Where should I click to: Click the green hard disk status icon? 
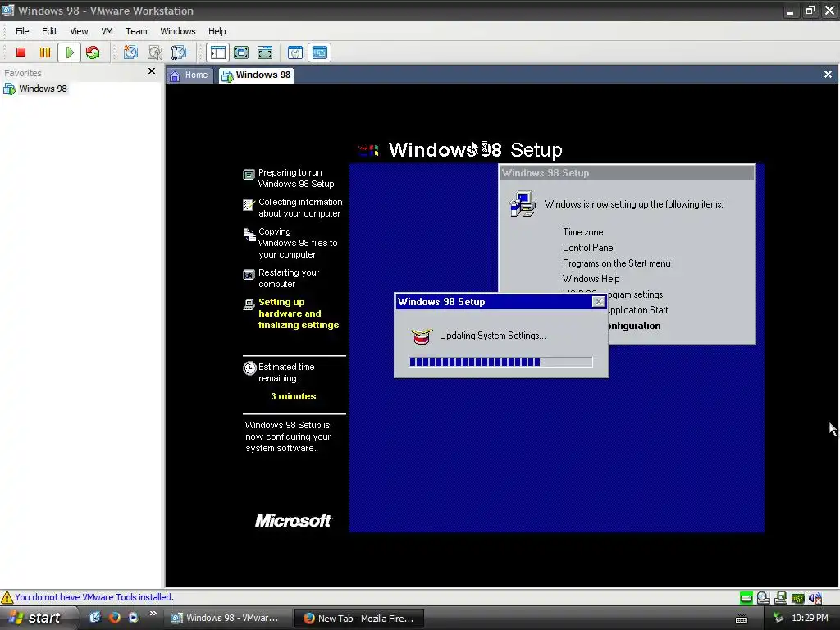coord(746,598)
